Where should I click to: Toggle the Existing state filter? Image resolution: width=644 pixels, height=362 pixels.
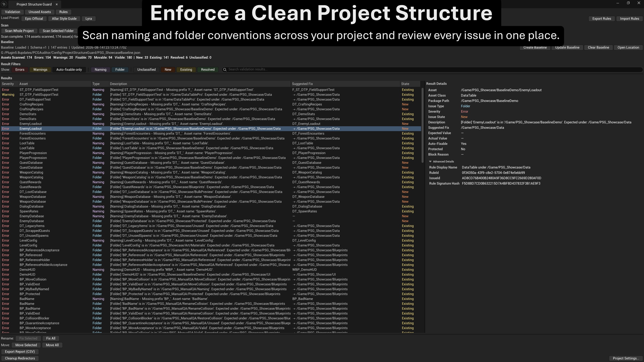pyautogui.click(x=186, y=70)
